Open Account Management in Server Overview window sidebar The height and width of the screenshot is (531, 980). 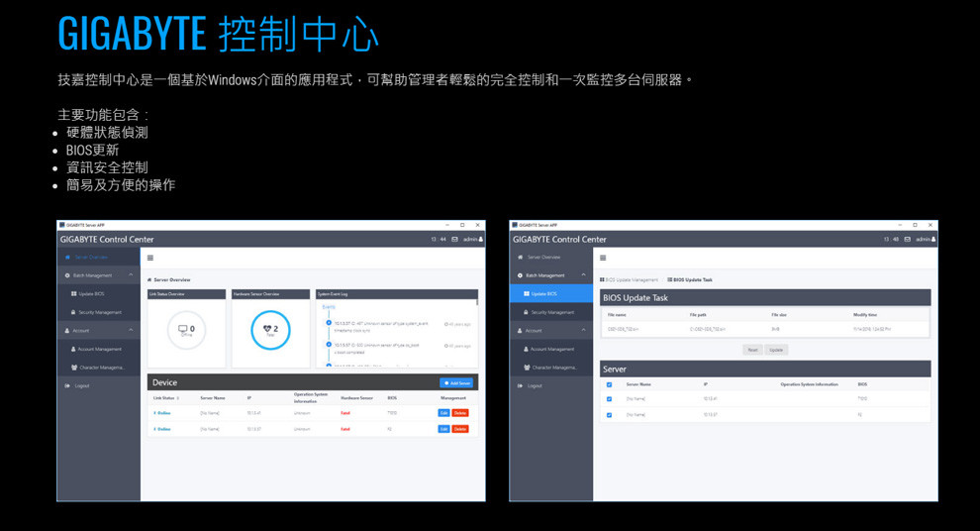pyautogui.click(x=99, y=349)
